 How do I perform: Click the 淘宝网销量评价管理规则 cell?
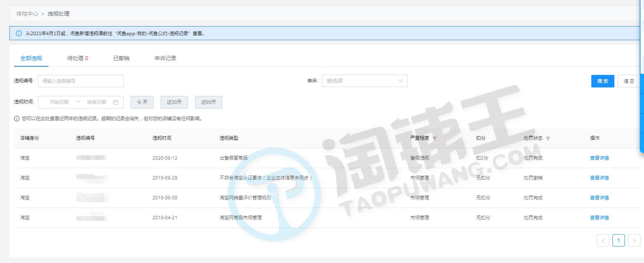click(x=245, y=198)
